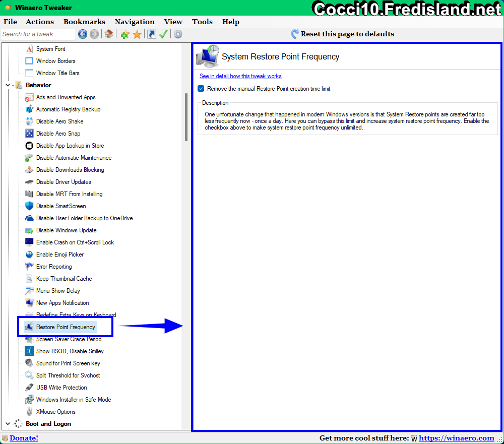
Task: Open 'See in detail how this tweak works' link
Action: (x=240, y=76)
